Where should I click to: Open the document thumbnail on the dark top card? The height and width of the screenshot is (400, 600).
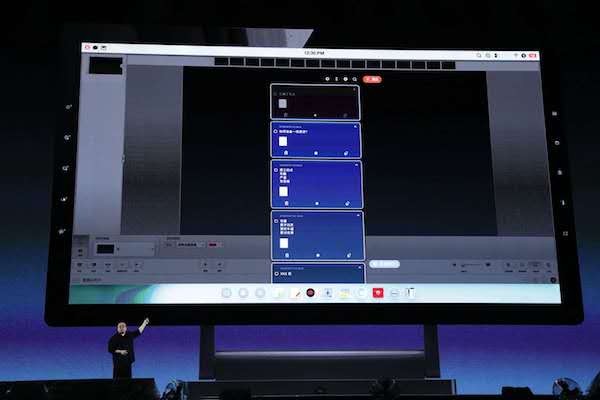click(x=282, y=103)
